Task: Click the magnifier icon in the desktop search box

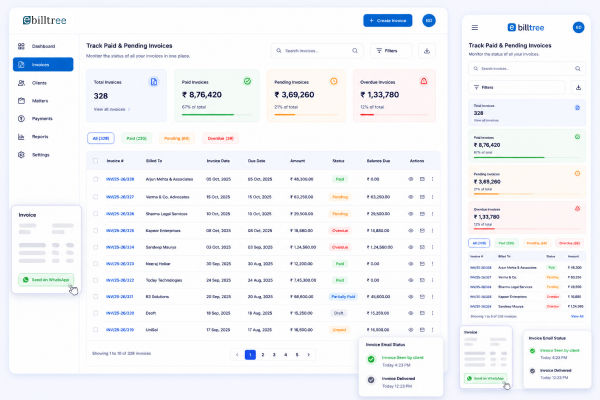Action: coord(355,51)
